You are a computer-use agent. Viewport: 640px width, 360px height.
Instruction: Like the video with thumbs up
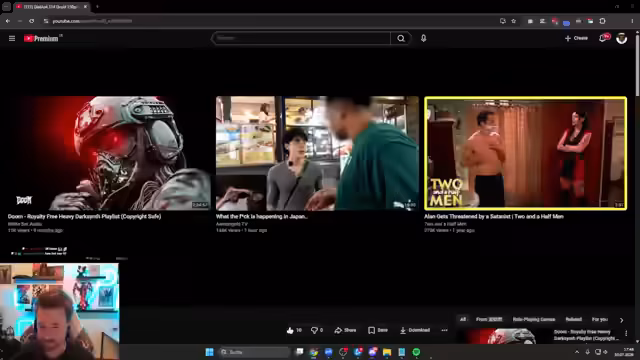(x=294, y=330)
